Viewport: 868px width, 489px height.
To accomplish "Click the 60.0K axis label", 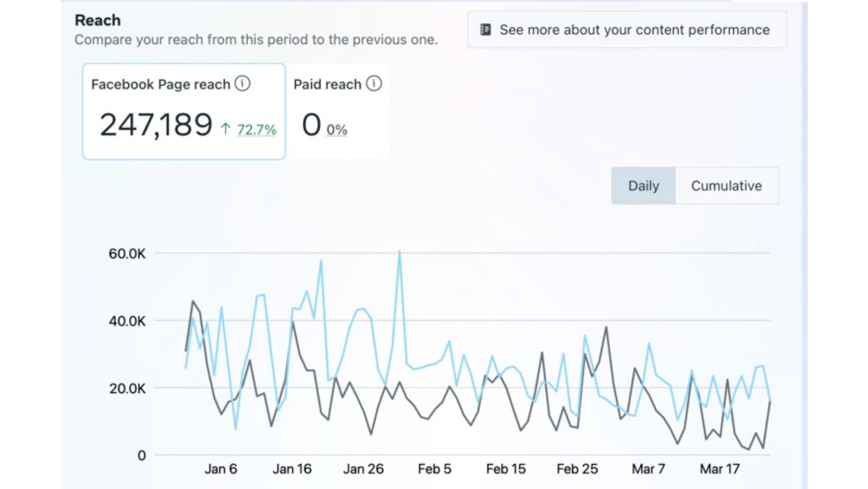I will click(x=127, y=253).
